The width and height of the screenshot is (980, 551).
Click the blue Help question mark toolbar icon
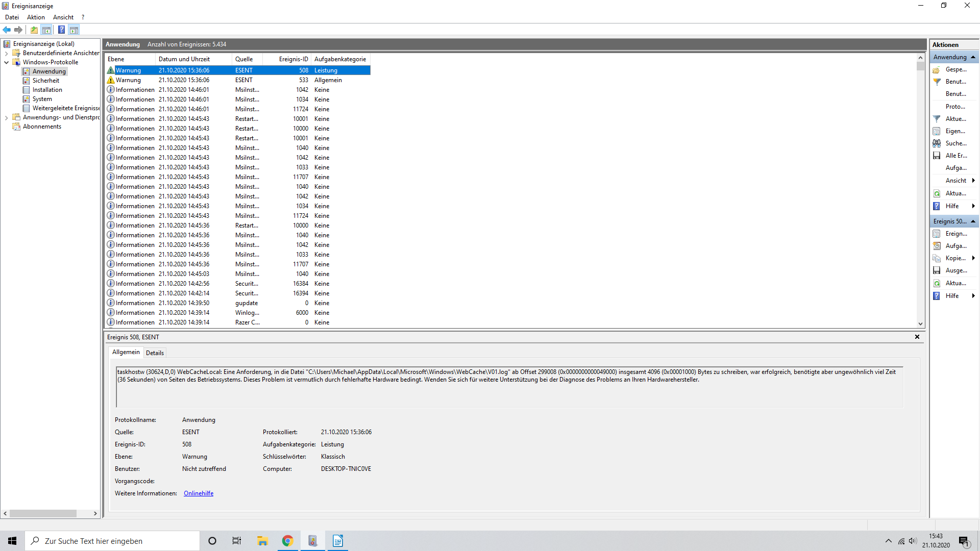pyautogui.click(x=61, y=30)
